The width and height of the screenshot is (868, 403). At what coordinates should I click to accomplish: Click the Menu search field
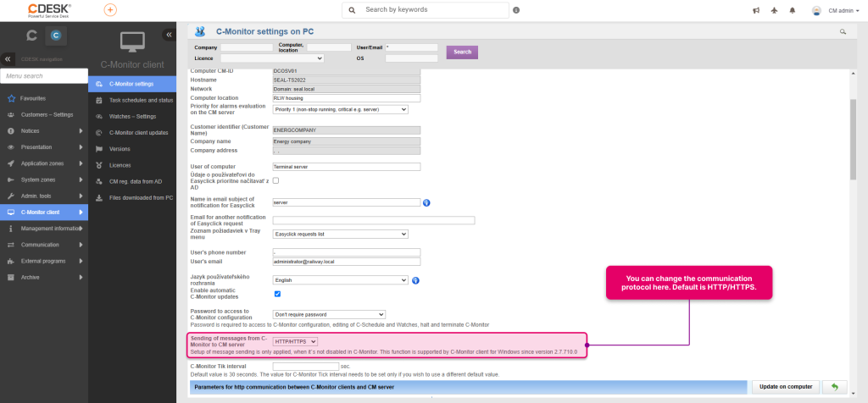tap(44, 76)
